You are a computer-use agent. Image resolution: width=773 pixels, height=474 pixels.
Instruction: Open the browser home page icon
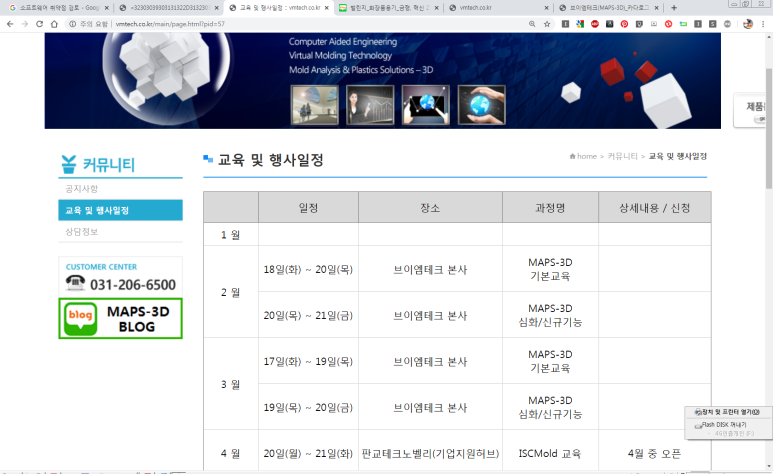tap(54, 24)
